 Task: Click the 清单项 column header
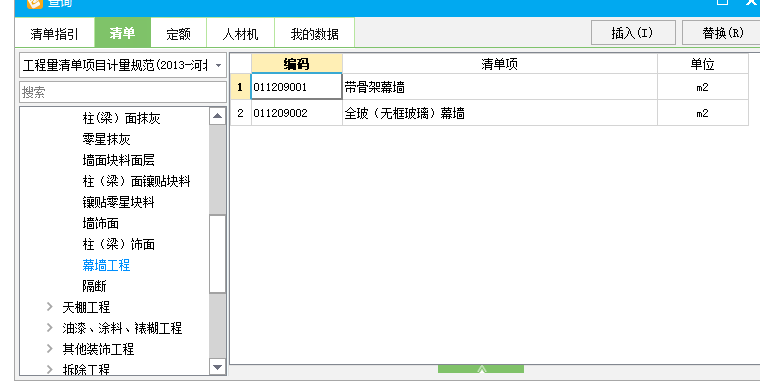[500, 64]
